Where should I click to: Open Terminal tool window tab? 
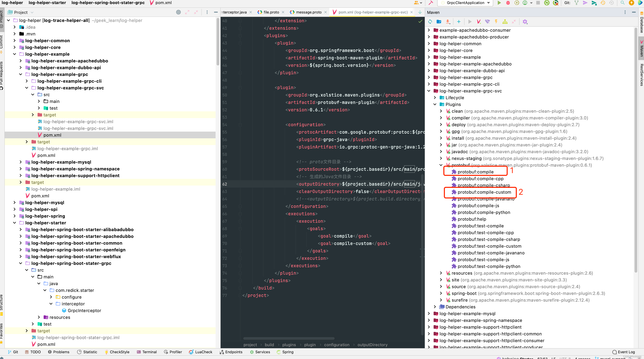pyautogui.click(x=147, y=352)
